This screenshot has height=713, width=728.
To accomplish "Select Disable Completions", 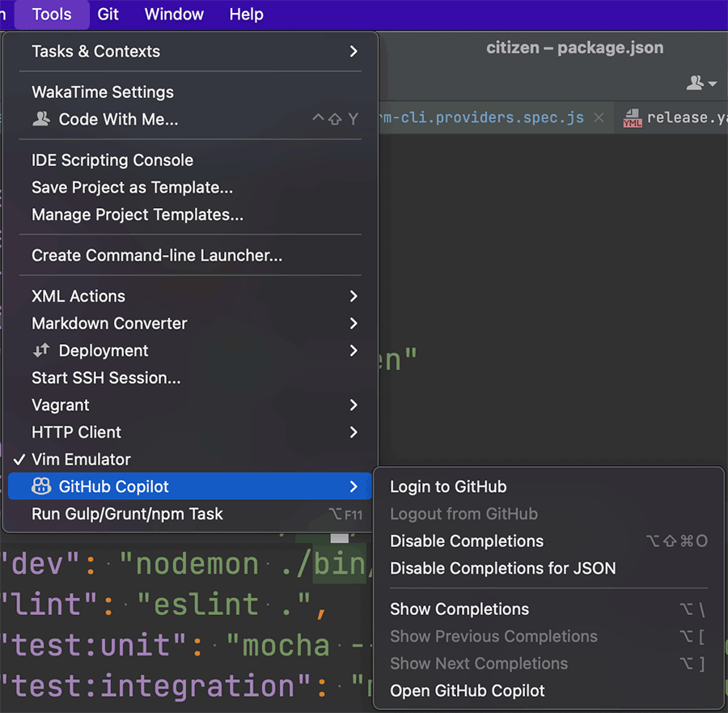I will [x=548, y=541].
